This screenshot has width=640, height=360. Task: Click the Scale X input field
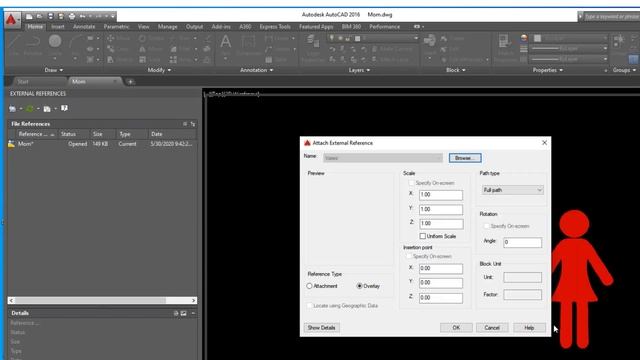[441, 195]
